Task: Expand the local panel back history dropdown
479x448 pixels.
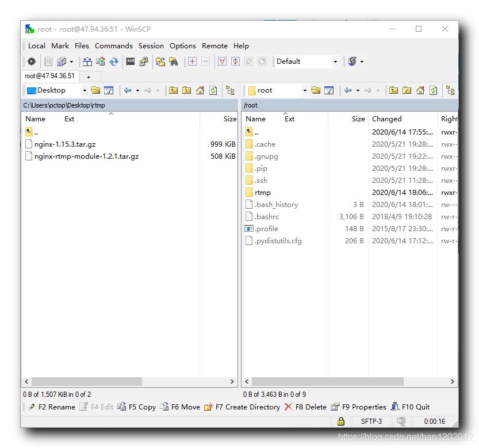Action: click(138, 90)
